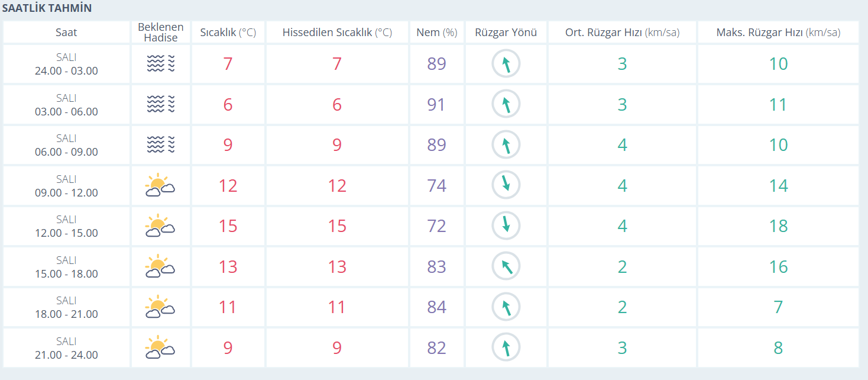The height and width of the screenshot is (380, 868).
Task: Click the fog icon for 24.00 - 03.00
Action: click(161, 64)
